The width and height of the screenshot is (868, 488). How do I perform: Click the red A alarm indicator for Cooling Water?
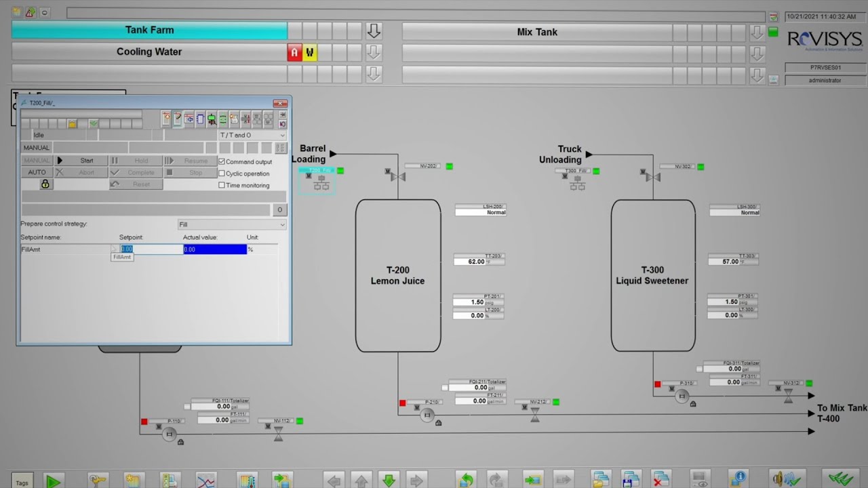click(294, 52)
